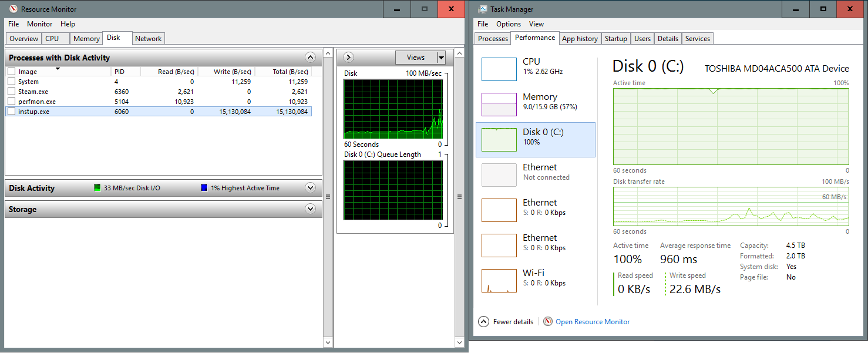
Task: Collapse graphs pane with arrow button
Action: pyautogui.click(x=348, y=58)
